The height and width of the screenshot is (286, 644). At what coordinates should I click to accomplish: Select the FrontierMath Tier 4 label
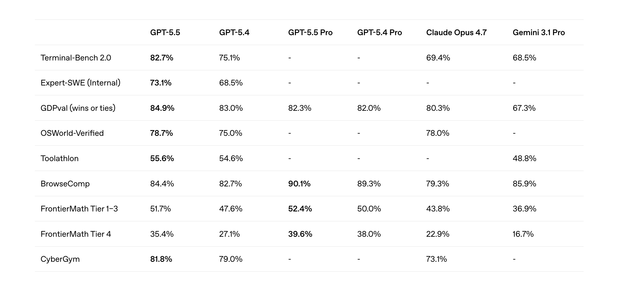76,234
